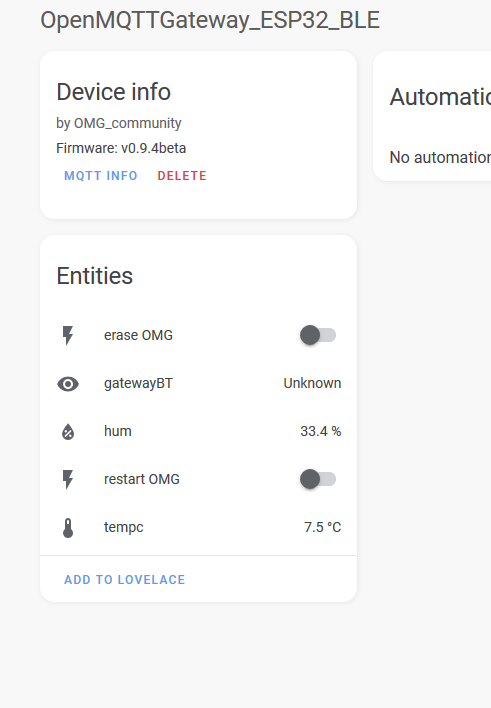The image size is (491, 708).
Task: Click the Unknown state of gatewayBT
Action: click(312, 383)
